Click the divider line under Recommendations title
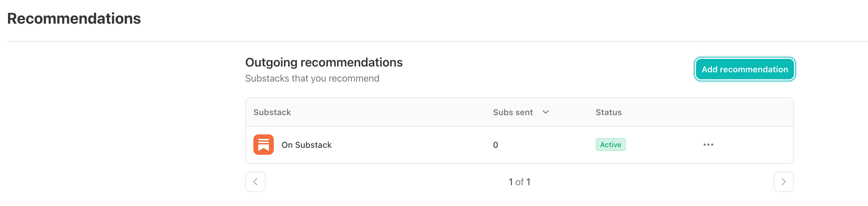Image resolution: width=868 pixels, height=206 pixels. coord(404,41)
